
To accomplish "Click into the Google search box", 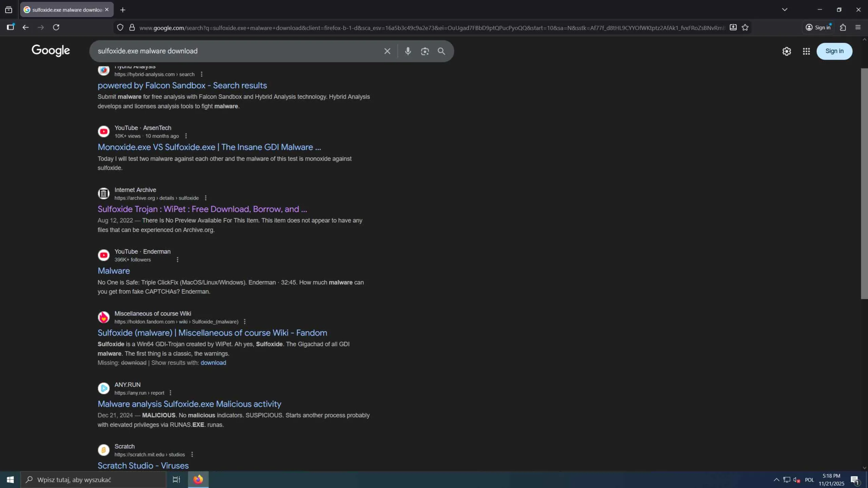I will click(237, 51).
